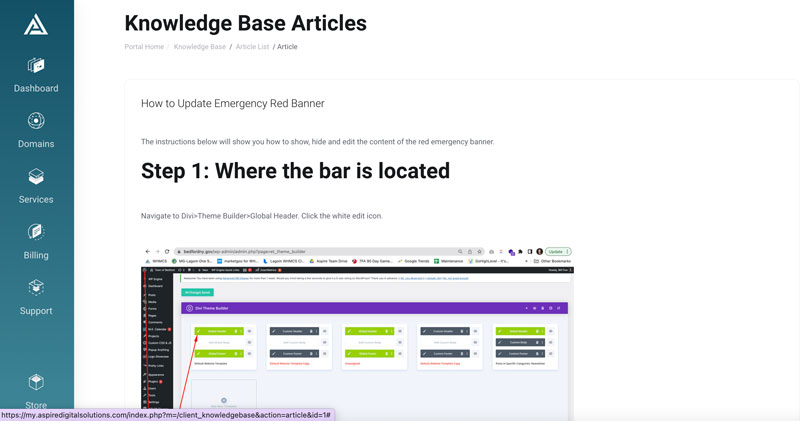800x421 pixels.
Task: Click the Knowledge Base Articles page title
Action: [245, 22]
